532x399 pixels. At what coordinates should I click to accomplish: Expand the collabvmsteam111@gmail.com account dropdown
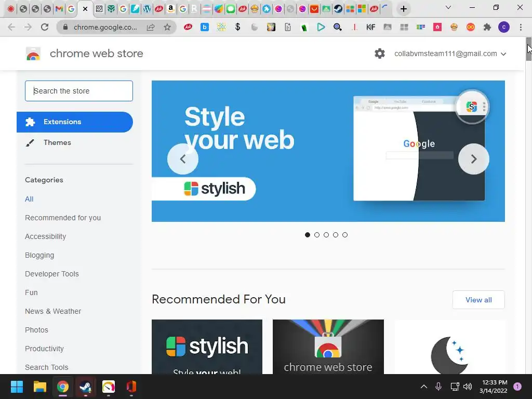(x=450, y=54)
